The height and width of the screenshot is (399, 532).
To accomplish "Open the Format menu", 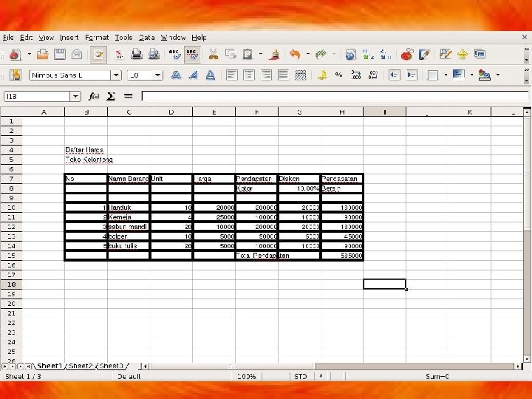I will tap(97, 38).
